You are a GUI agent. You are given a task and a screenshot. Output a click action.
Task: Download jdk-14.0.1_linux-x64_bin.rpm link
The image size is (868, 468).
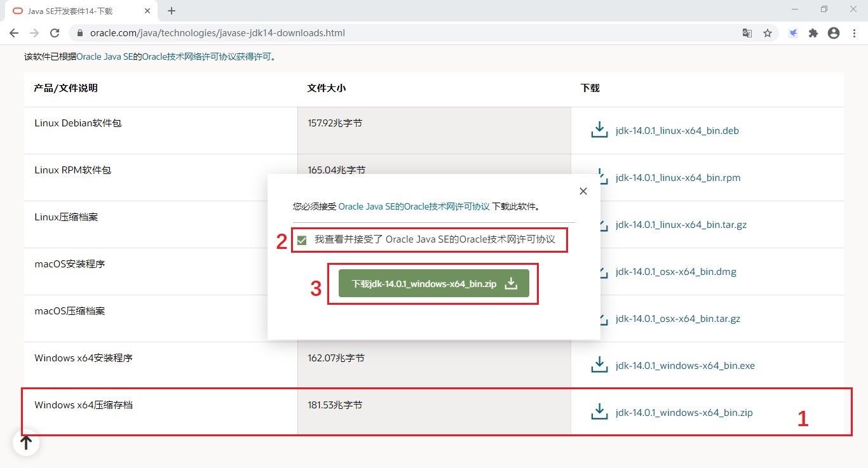pyautogui.click(x=678, y=178)
